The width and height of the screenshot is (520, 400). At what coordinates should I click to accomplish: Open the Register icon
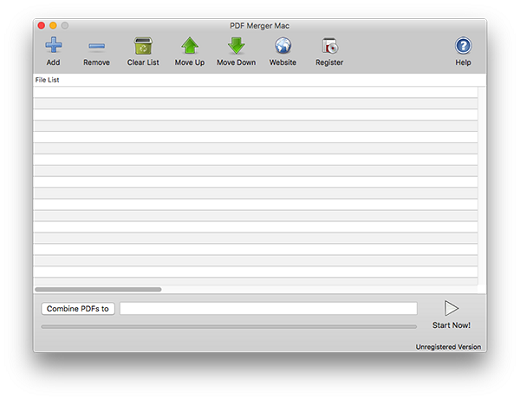[330, 46]
